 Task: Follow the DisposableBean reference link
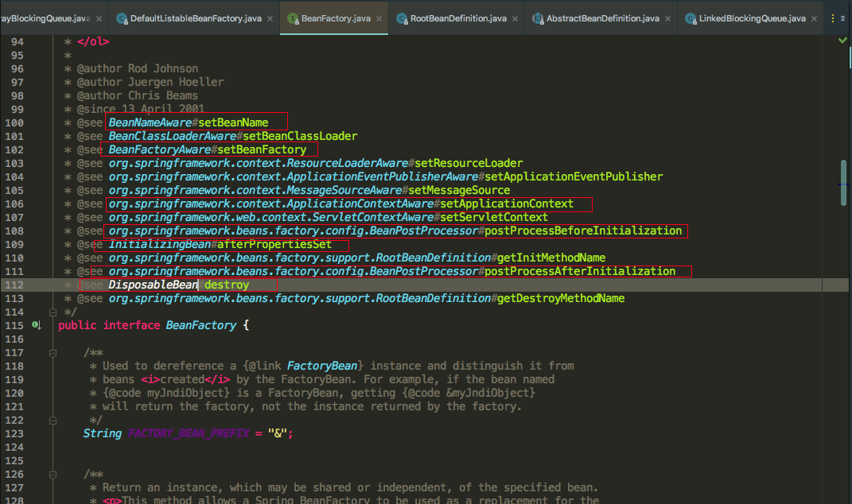[154, 285]
